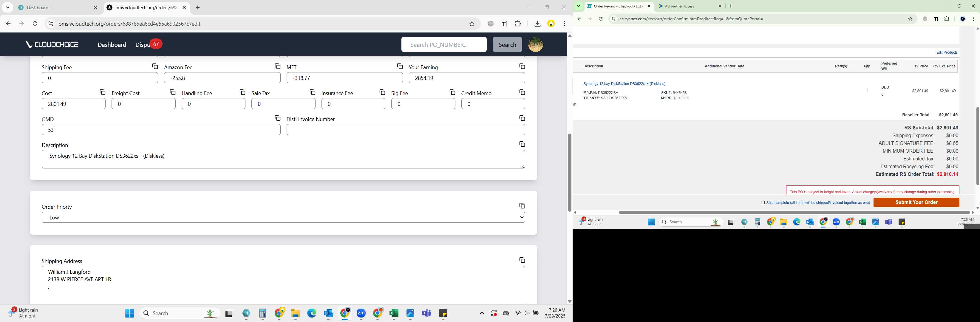
Task: Copy the Handling Fee field icon
Action: tap(242, 92)
